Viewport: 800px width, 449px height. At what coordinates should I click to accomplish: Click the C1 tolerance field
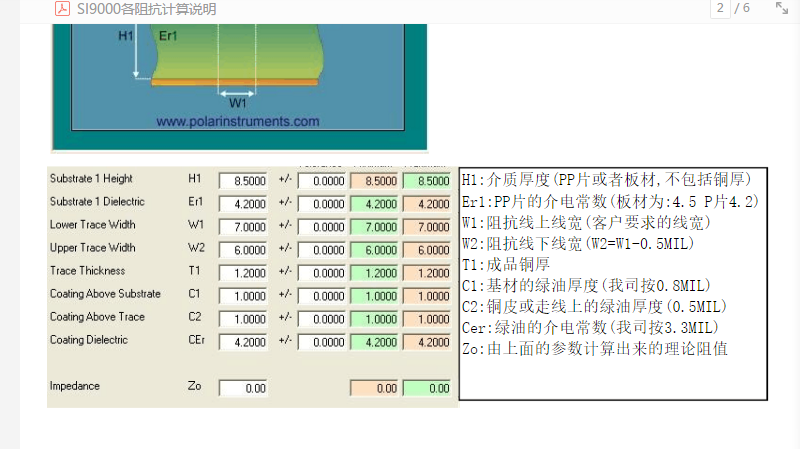322,296
